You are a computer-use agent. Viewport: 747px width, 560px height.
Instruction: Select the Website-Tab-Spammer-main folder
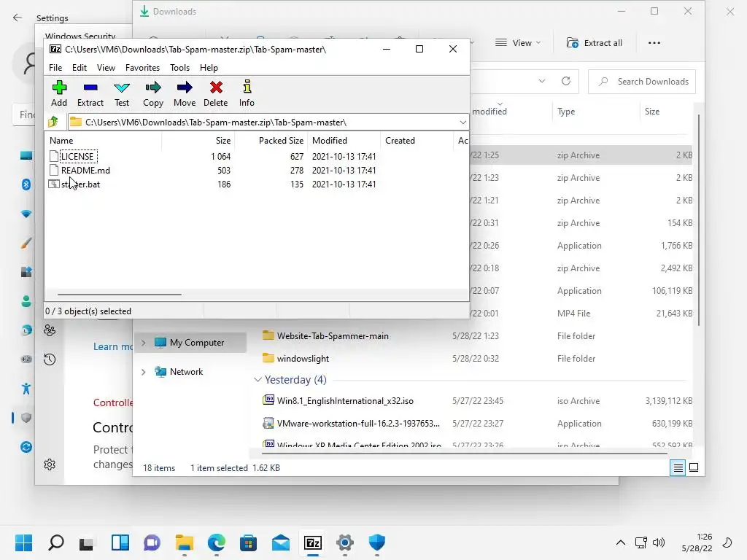tap(333, 335)
